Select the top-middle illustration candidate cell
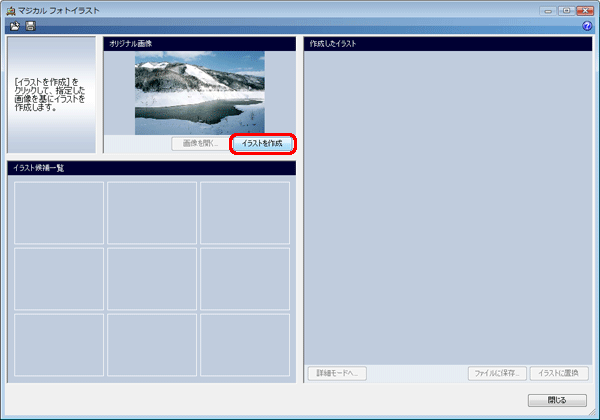The width and height of the screenshot is (600, 420). (x=152, y=212)
